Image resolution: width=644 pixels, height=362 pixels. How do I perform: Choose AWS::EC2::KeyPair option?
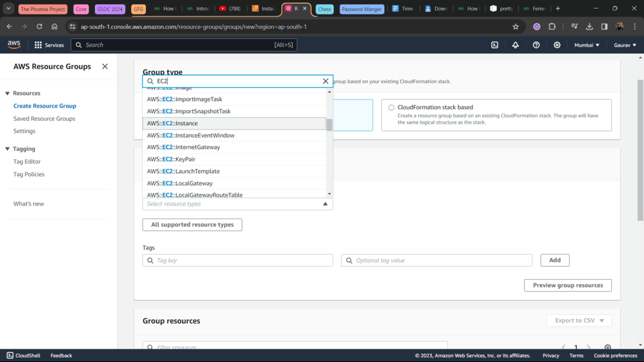pyautogui.click(x=234, y=159)
